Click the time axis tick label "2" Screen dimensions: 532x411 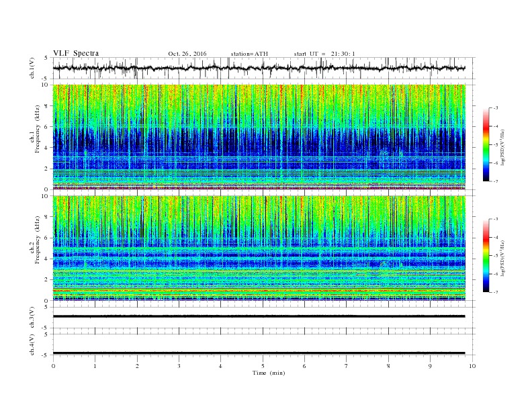click(x=137, y=366)
